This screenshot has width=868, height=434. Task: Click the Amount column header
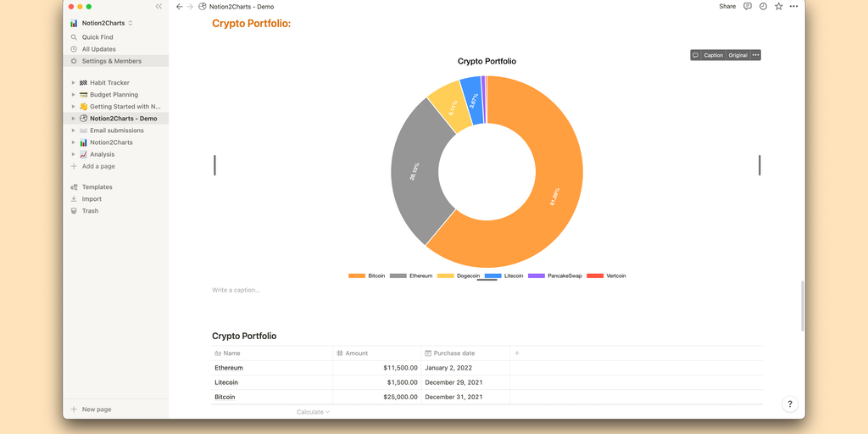[x=377, y=353]
